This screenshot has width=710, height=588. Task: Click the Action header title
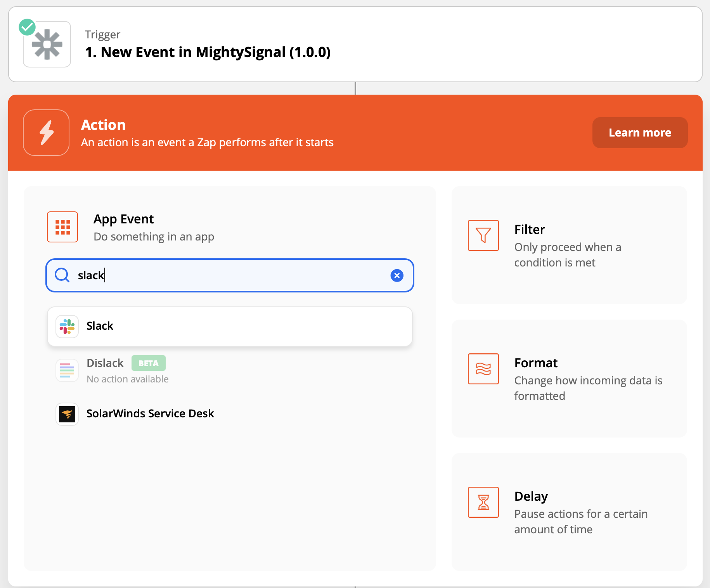pyautogui.click(x=103, y=125)
